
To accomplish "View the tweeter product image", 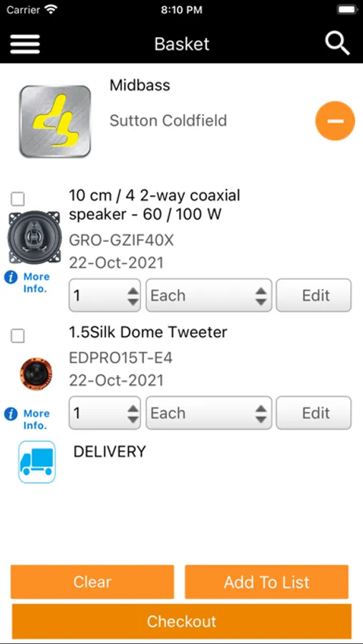I will click(37, 374).
